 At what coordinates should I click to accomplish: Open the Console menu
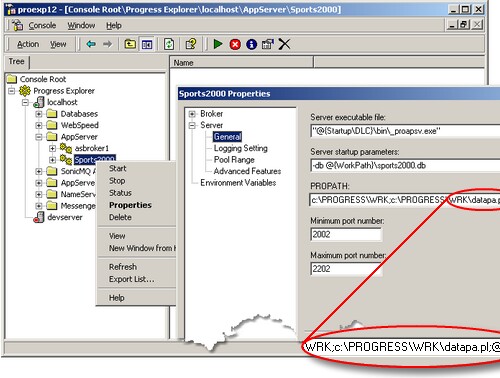tap(42, 25)
